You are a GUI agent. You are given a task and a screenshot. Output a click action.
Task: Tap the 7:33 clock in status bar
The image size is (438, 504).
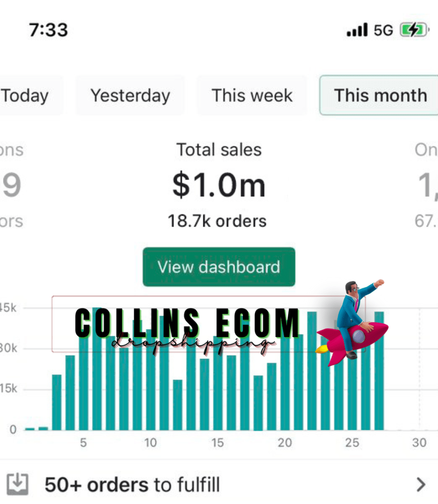49,30
